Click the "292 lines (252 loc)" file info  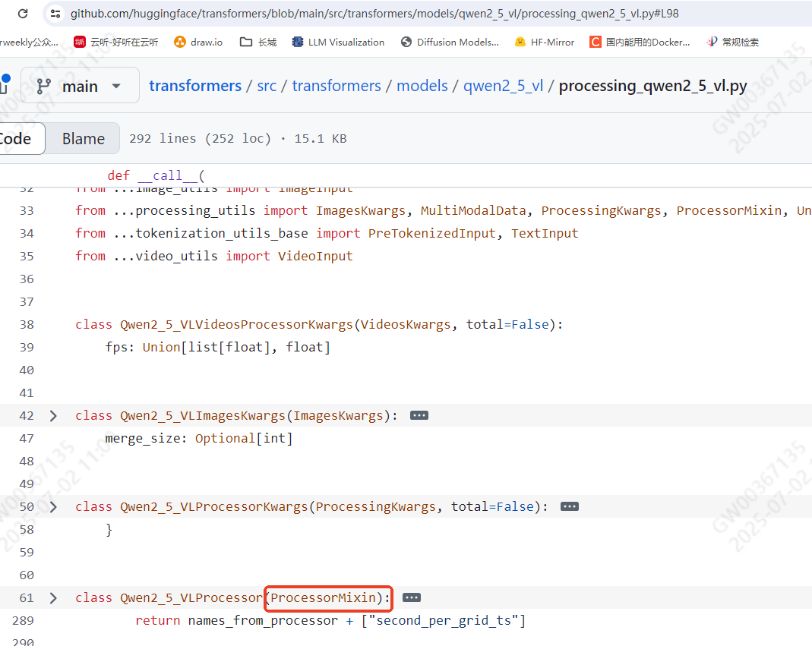[x=200, y=139]
